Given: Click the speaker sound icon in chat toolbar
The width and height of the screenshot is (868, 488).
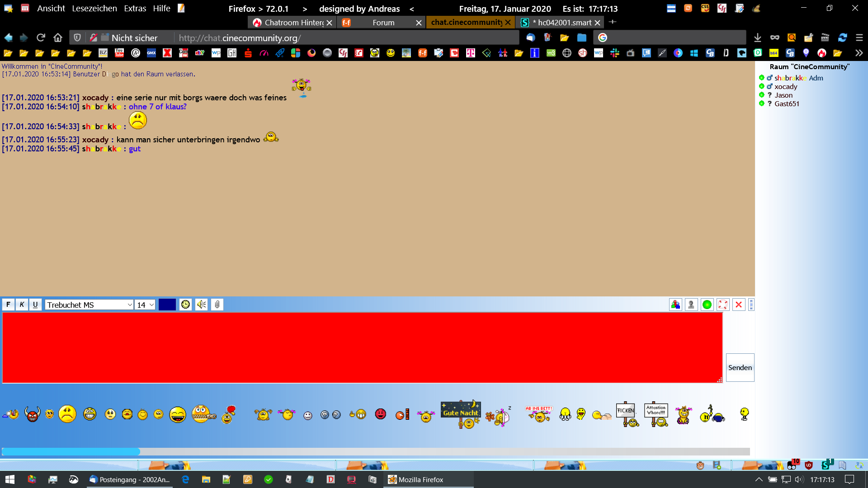Looking at the screenshot, I should point(201,305).
